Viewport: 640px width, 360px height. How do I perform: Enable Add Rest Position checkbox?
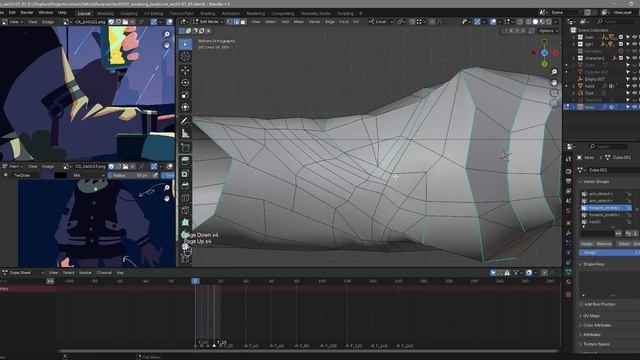[581, 304]
